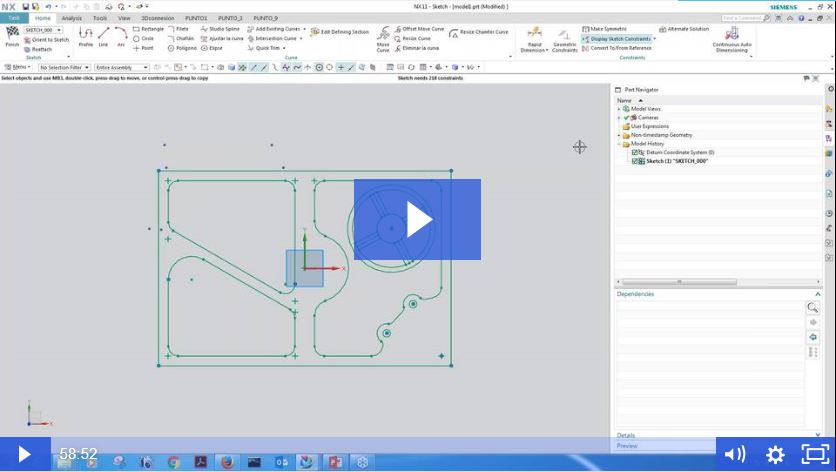Select Resize Chamfer Curve
836x472 pixels.
coord(479,33)
